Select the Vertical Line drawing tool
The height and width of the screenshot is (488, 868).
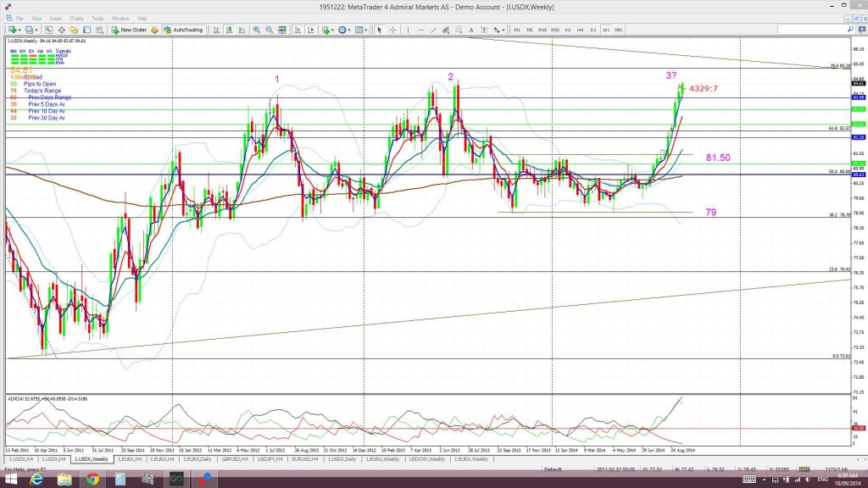tap(408, 30)
